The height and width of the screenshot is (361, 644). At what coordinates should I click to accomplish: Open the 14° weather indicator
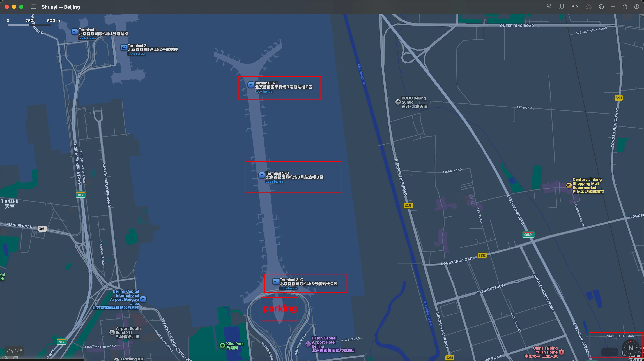[x=15, y=351]
